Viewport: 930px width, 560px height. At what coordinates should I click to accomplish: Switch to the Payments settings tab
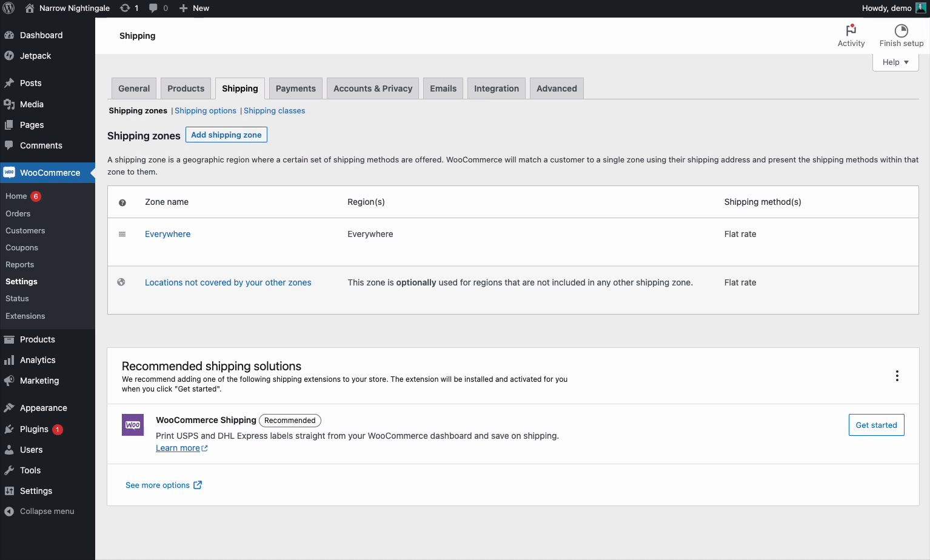pyautogui.click(x=296, y=88)
